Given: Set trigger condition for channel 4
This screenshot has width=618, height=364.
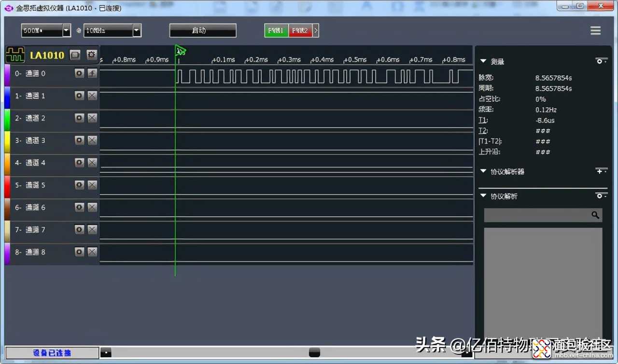Looking at the screenshot, I should click(x=92, y=163).
